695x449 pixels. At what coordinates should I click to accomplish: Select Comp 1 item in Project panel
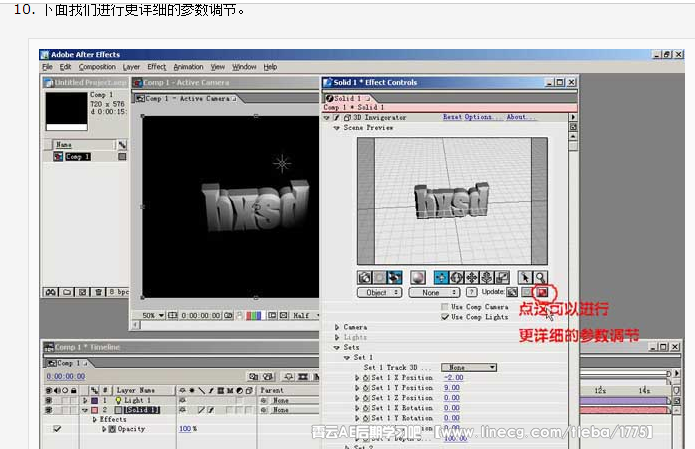78,157
